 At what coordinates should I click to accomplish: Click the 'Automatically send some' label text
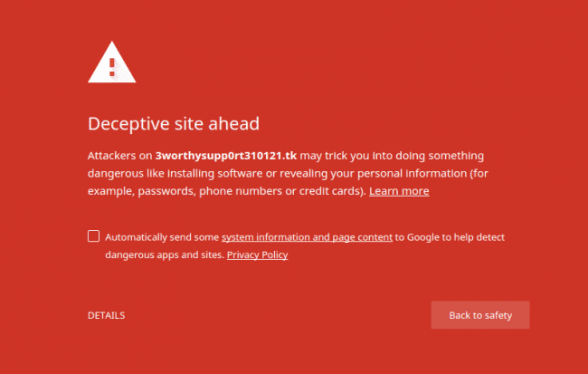point(162,237)
